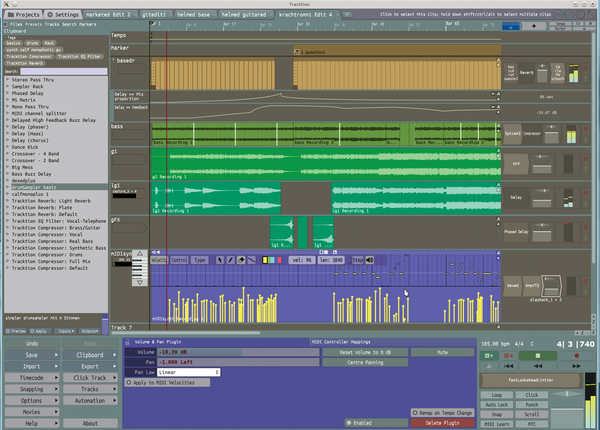Click the blue plus new-plugin button
The width and height of the screenshot is (600, 430).
510,26
